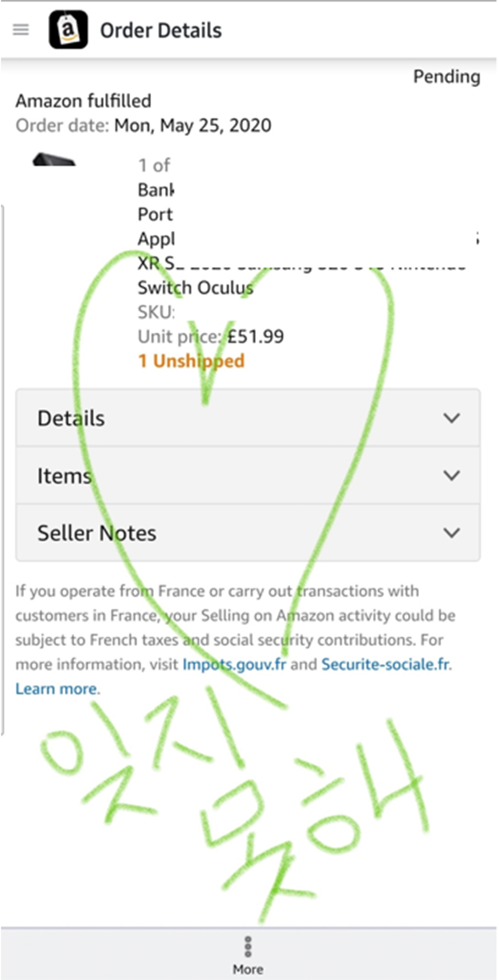
Task: Expand the Details section chevron
Action: click(451, 418)
